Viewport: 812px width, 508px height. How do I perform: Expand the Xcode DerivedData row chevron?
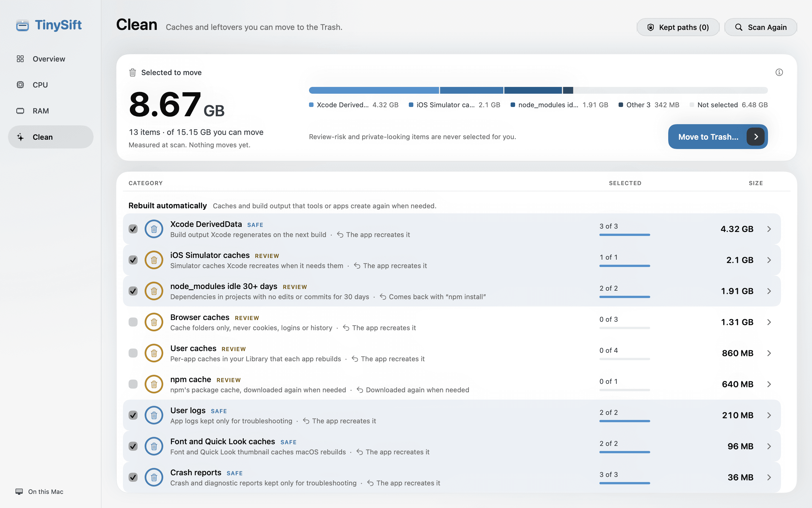pyautogui.click(x=769, y=229)
